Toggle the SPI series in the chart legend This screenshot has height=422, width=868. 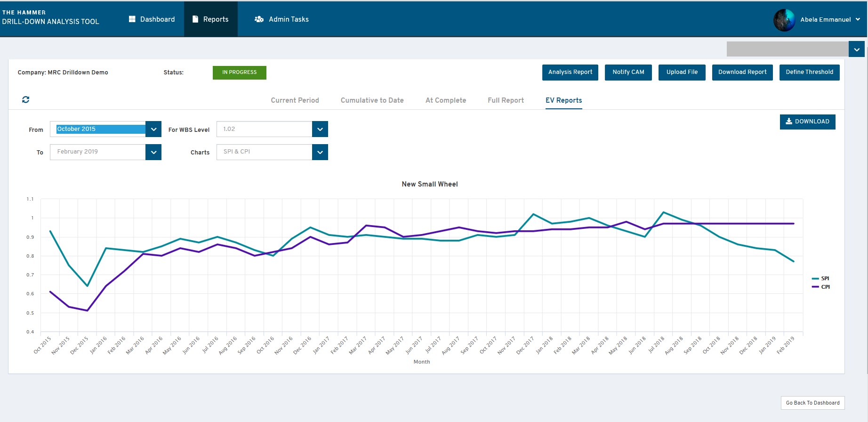coord(820,278)
